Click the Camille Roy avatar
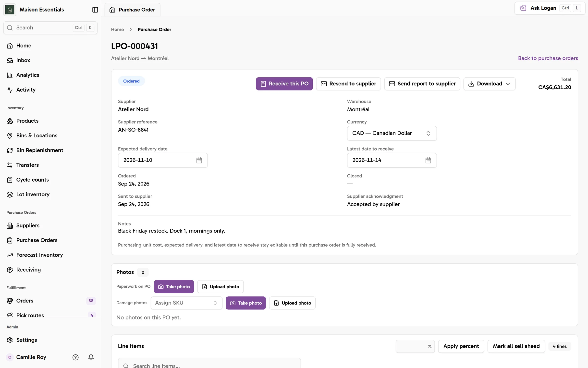588x368 pixels. tap(10, 357)
